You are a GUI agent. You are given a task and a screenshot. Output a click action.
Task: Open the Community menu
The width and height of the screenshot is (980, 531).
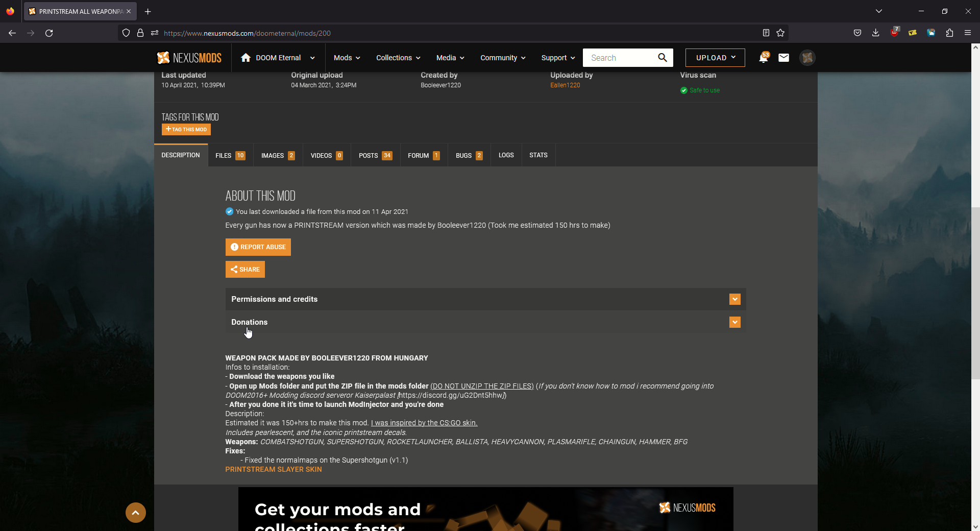[x=503, y=58]
